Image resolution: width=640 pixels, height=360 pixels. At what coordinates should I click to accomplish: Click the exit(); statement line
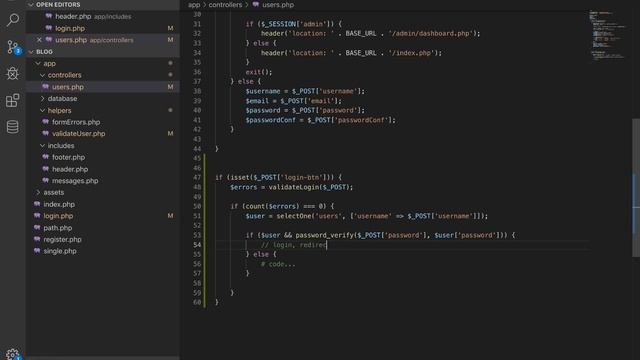click(259, 72)
